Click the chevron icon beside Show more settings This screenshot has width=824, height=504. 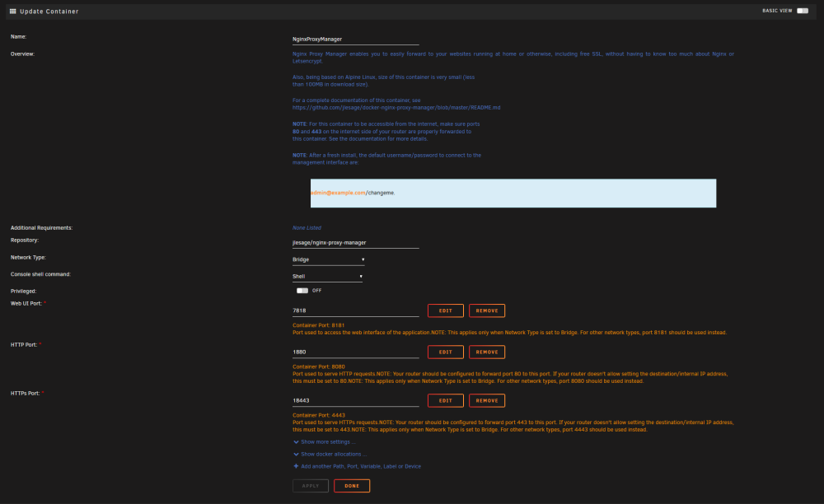296,442
